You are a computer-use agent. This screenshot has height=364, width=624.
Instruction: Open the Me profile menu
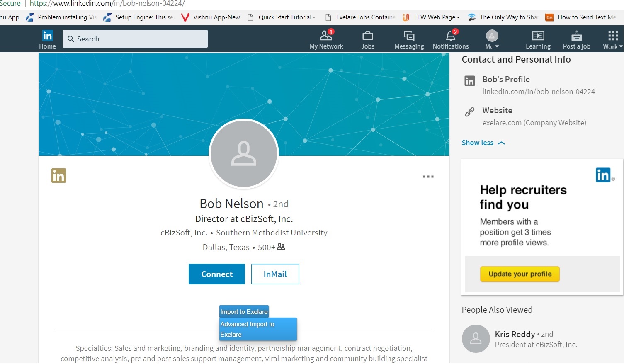(492, 39)
